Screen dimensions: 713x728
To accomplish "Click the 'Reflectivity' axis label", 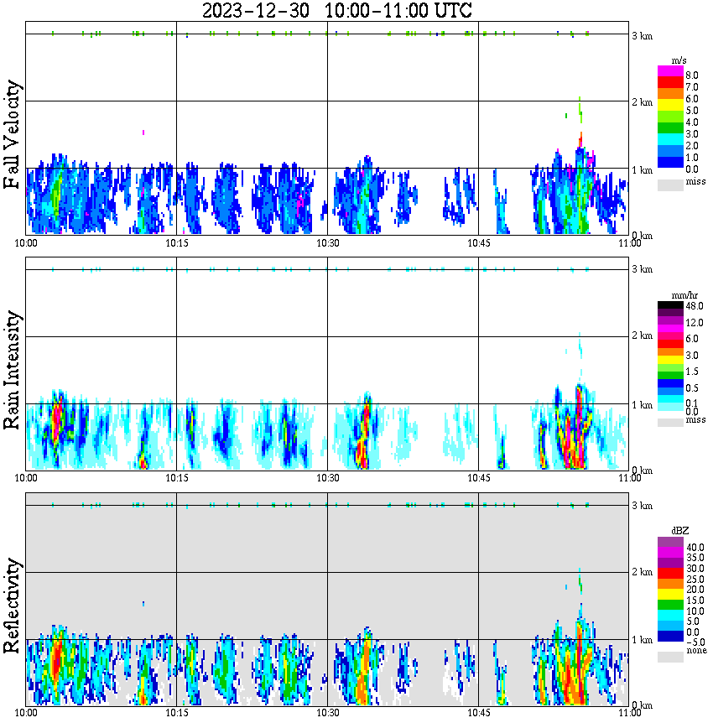I will (x=12, y=606).
